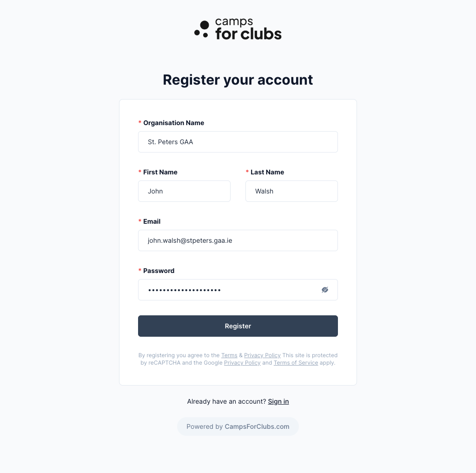Screen dimensions: 476x473
Task: Click the Email input field
Action: click(238, 240)
